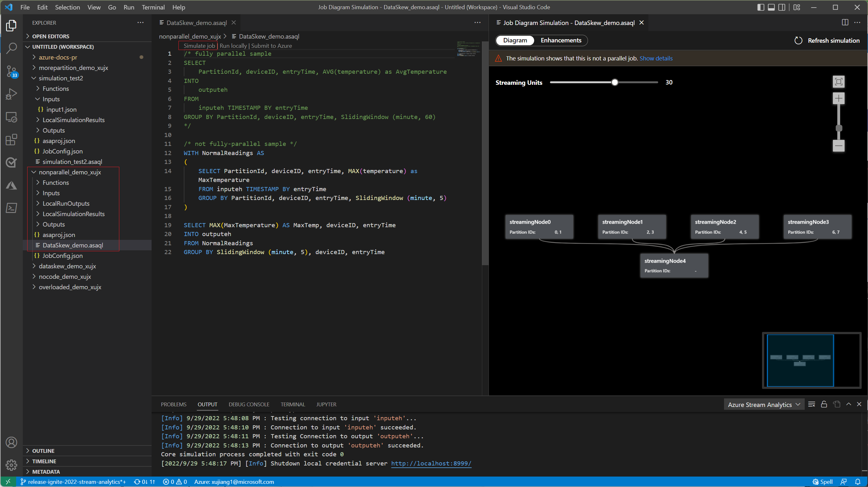Lock output scroll with padlock icon
This screenshot has width=868, height=487.
(824, 404)
